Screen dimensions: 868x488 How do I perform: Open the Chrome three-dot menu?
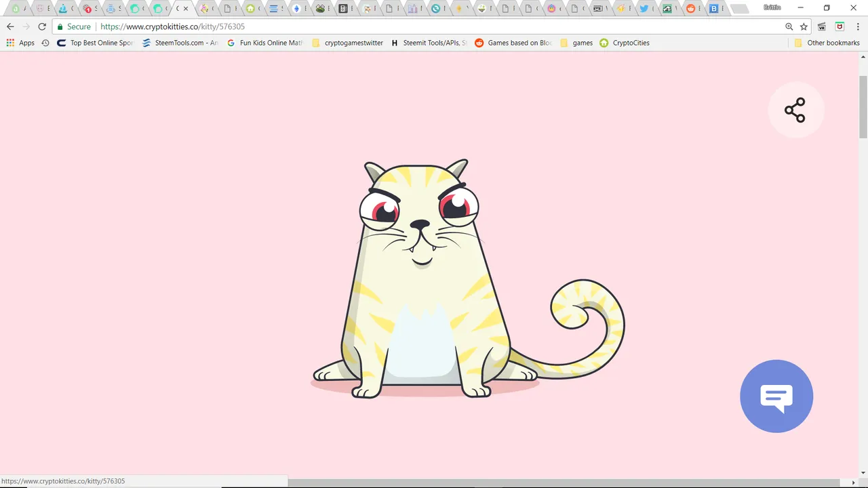pos(858,26)
